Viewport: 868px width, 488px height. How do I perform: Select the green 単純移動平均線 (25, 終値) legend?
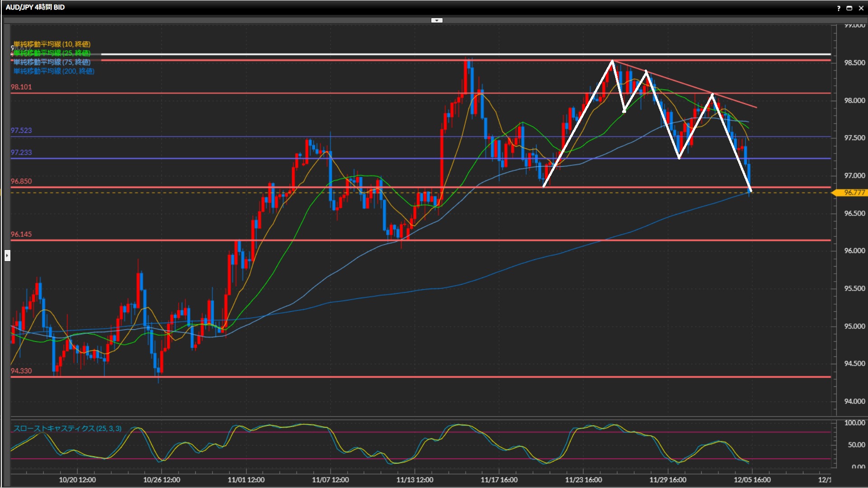tap(52, 53)
